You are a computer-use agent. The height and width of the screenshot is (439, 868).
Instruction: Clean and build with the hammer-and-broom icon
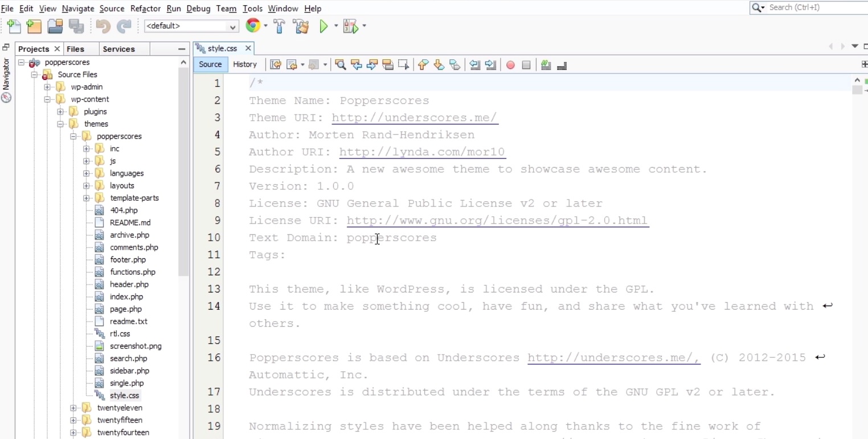(301, 26)
